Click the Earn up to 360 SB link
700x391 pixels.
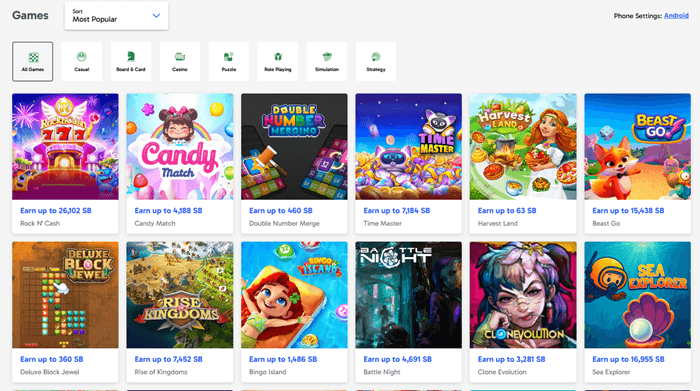52,359
